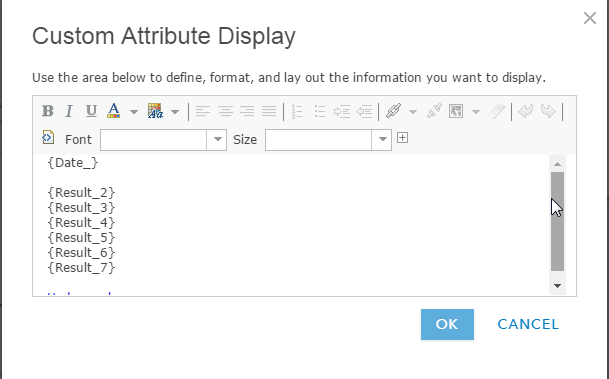Screen dimensions: 609x379
Task: Click the CANCEL link
Action: coord(528,324)
